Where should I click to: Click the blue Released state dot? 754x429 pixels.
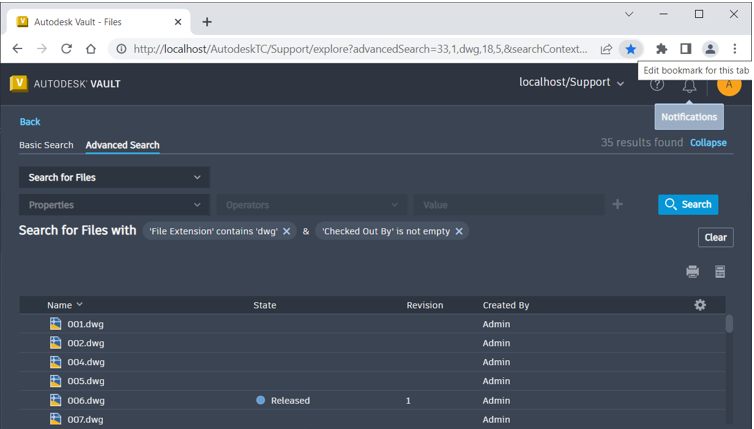click(x=261, y=400)
